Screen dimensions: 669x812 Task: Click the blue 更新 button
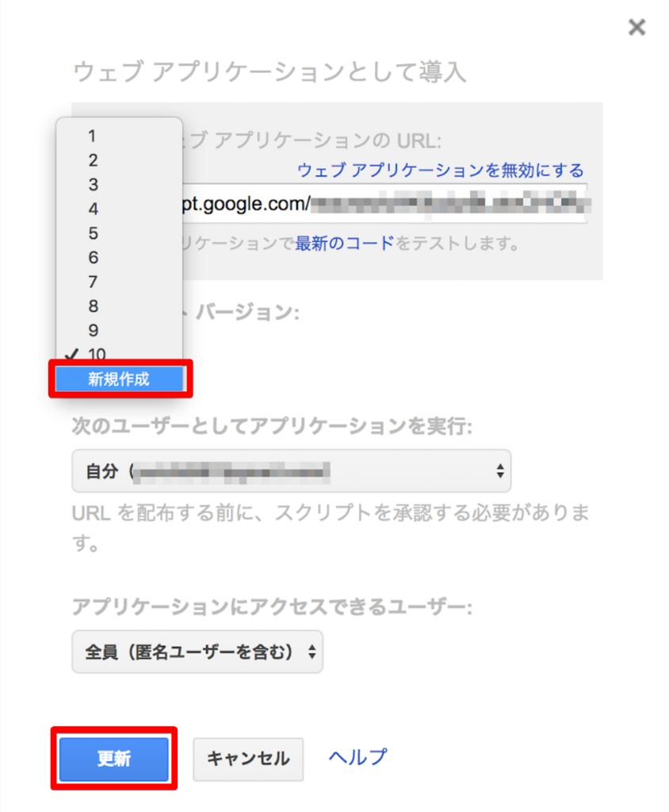tap(114, 759)
